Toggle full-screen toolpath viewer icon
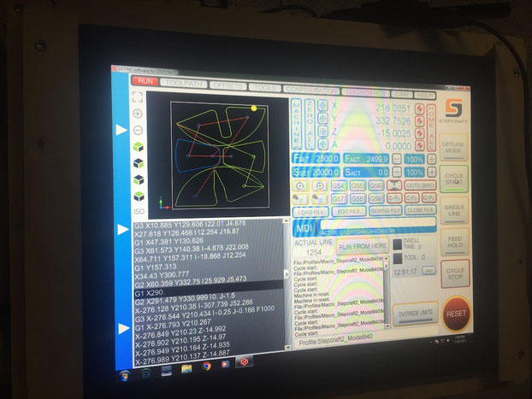 coord(137,97)
